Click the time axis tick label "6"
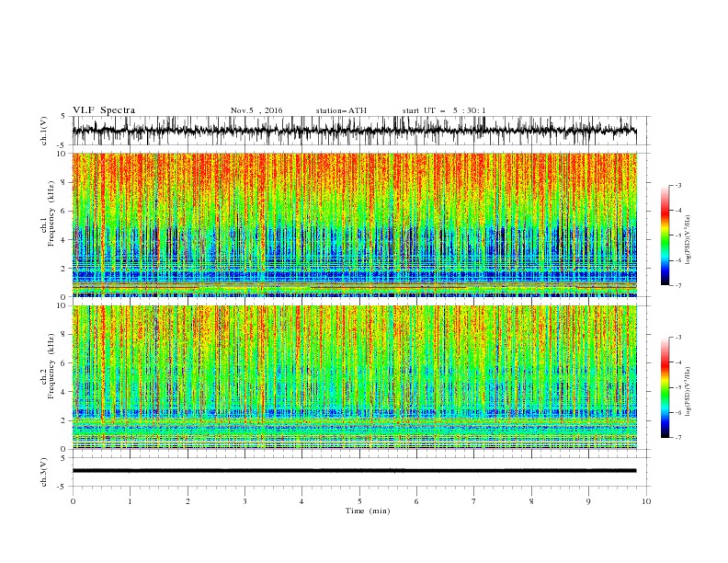Screen dimensions: 728x563 click(416, 501)
